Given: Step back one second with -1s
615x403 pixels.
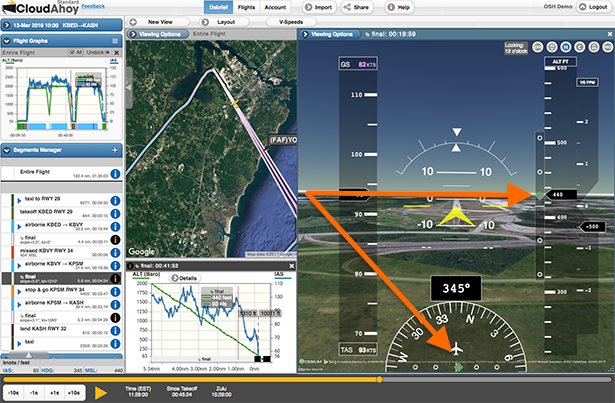Looking at the screenshot, I should (34, 392).
